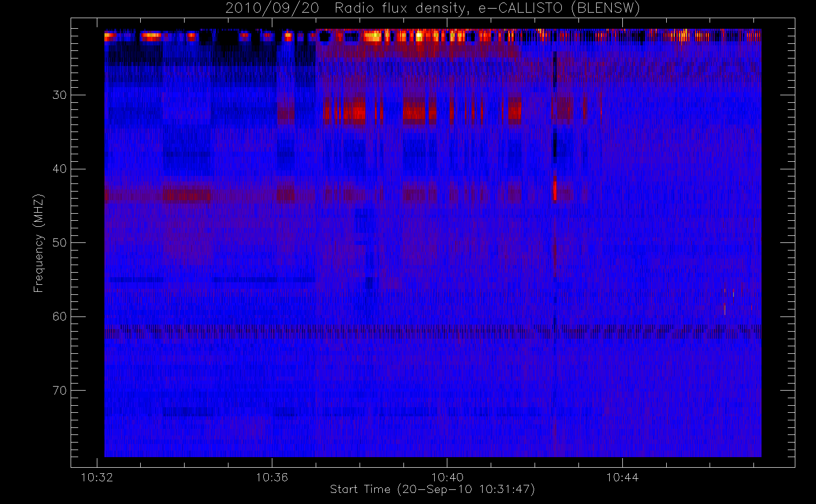Click the 'Frequency (MHZ)' y-axis label
The width and height of the screenshot is (816, 504).
pos(38,243)
